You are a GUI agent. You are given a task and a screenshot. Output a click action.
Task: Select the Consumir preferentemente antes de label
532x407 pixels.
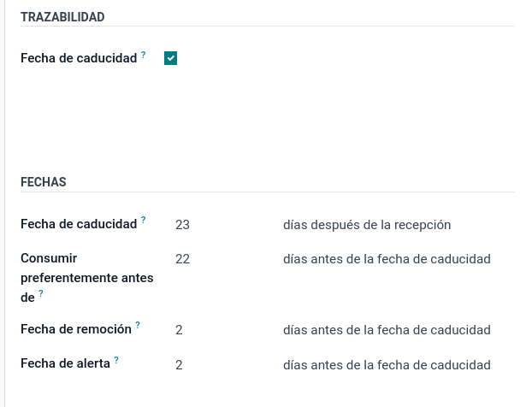coord(87,278)
